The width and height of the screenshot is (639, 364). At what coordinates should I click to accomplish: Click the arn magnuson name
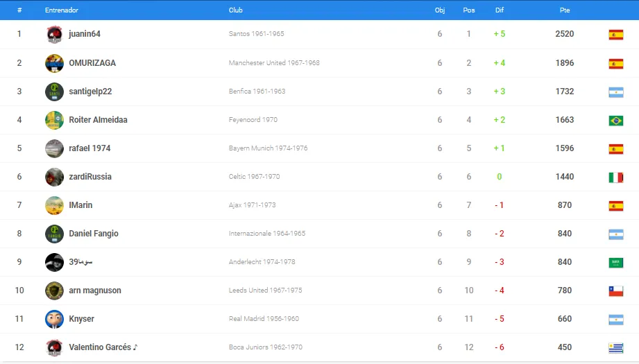tap(94, 291)
